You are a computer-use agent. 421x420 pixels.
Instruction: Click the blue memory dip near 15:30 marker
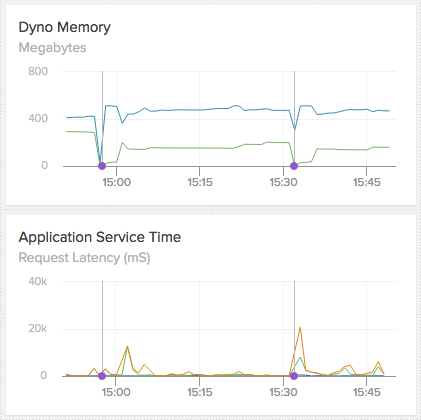(x=294, y=128)
